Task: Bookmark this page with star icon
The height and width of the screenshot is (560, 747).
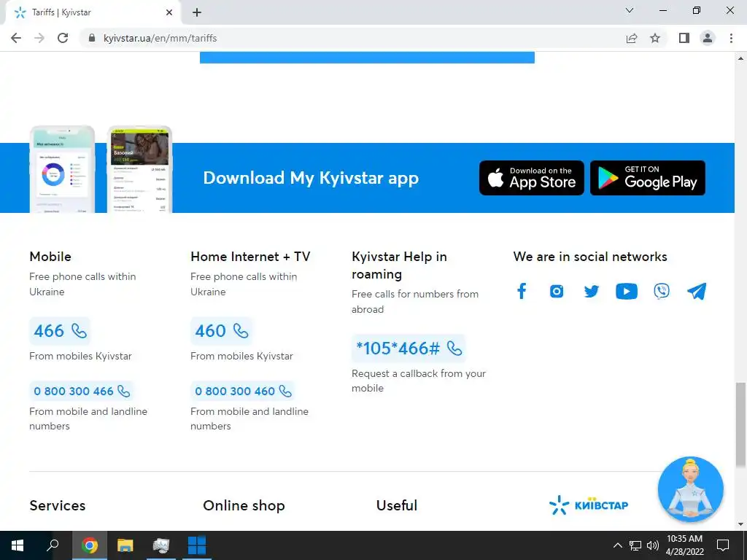Action: 655,38
